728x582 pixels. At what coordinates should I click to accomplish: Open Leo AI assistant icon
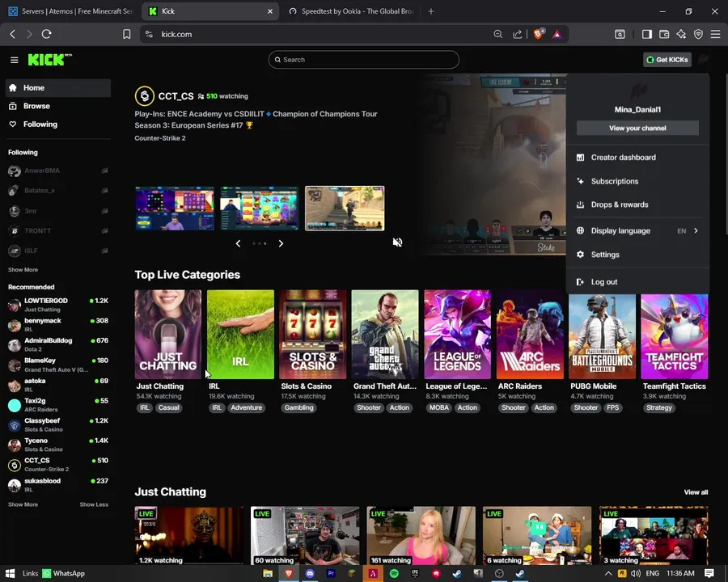(x=681, y=34)
